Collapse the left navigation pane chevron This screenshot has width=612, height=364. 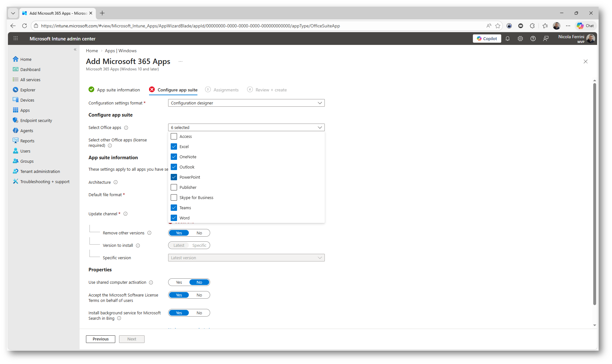pos(75,49)
